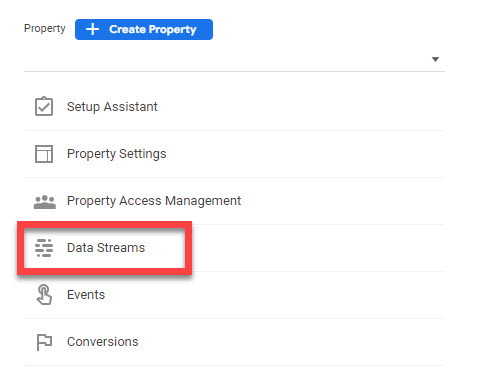Click the Property Access Management people icon
This screenshot has height=369, width=478.
point(45,202)
